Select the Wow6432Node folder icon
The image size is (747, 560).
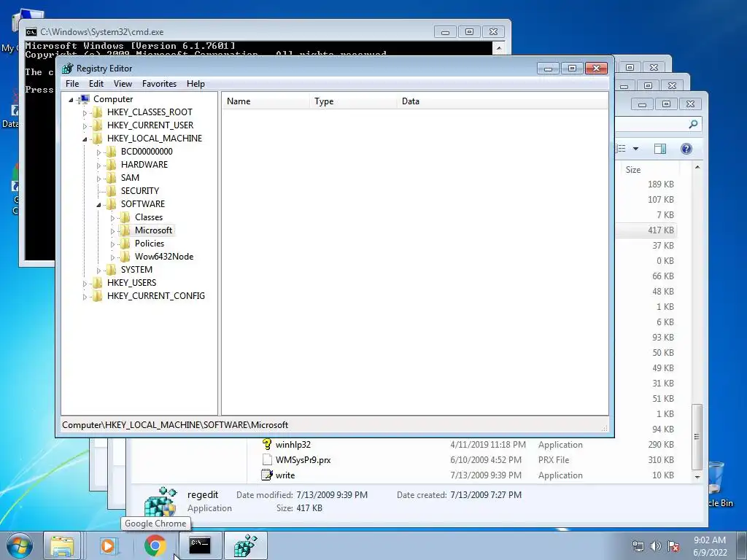[125, 256]
